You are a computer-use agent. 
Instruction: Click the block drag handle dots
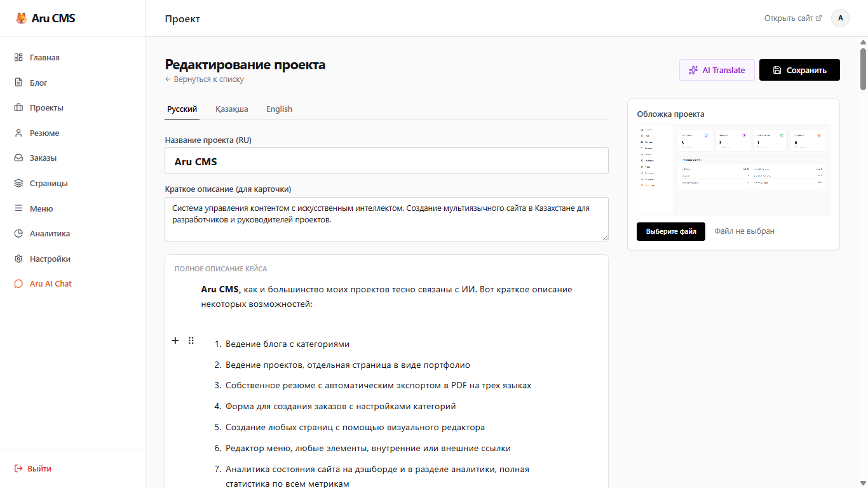pyautogui.click(x=191, y=341)
